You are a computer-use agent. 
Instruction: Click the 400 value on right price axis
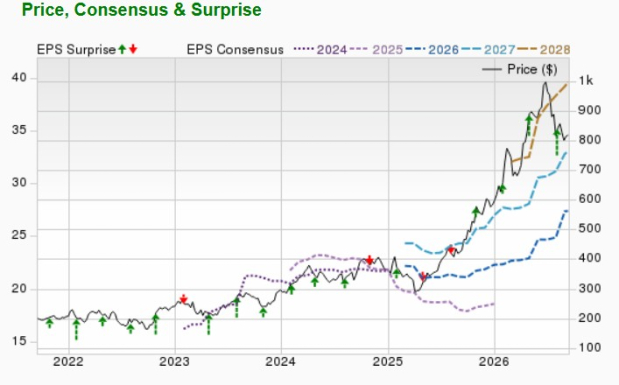[x=590, y=259]
